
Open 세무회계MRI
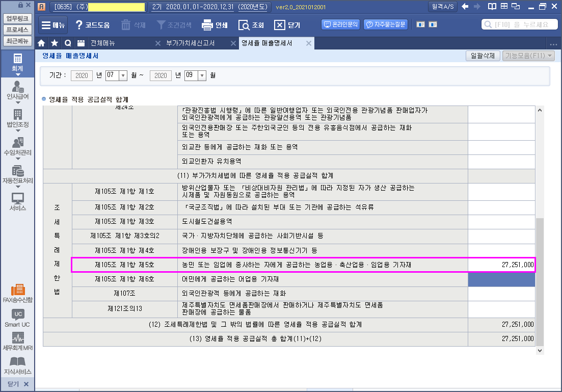tap(17, 342)
